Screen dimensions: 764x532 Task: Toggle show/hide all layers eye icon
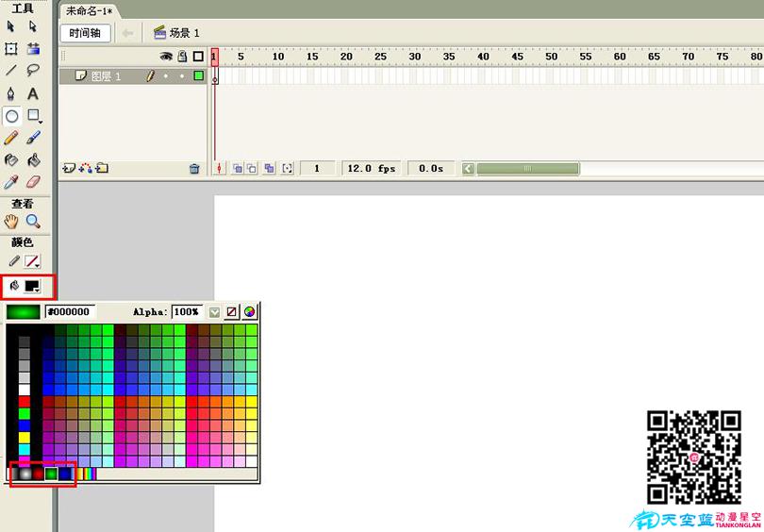pyautogui.click(x=166, y=57)
